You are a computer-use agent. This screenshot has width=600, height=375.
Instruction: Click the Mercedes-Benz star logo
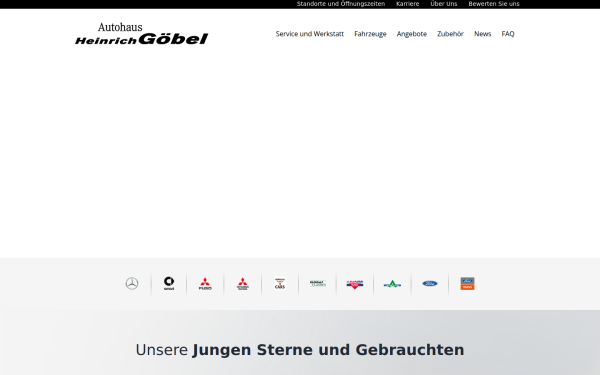click(132, 284)
